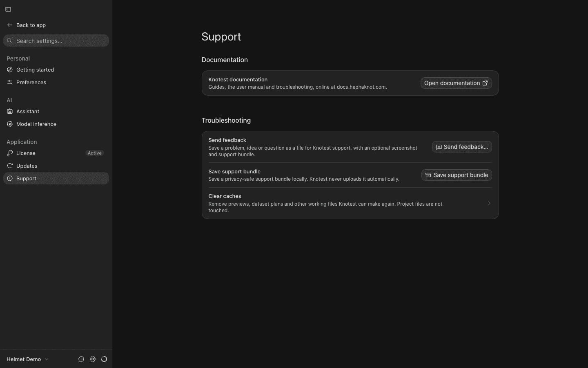Click the Save support bundle row title text

pos(234,171)
